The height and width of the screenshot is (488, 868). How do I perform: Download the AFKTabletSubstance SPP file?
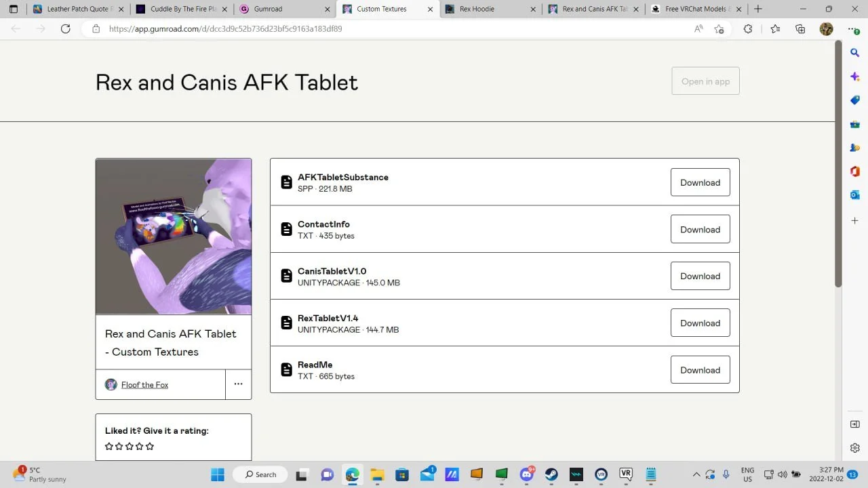tap(700, 182)
